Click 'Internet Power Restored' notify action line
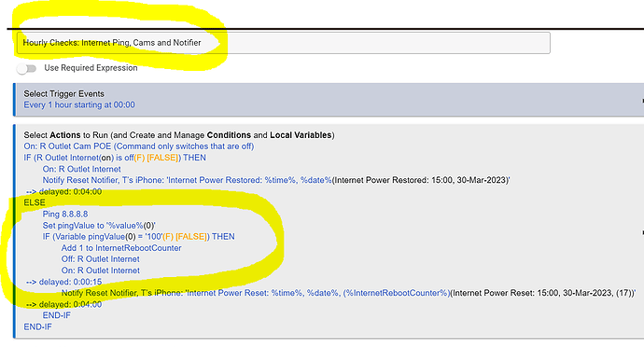Viewport: 644px width, 347px height. click(x=276, y=180)
